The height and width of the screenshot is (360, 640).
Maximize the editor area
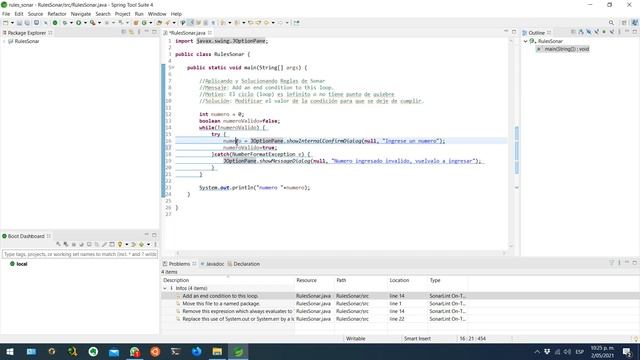click(514, 32)
